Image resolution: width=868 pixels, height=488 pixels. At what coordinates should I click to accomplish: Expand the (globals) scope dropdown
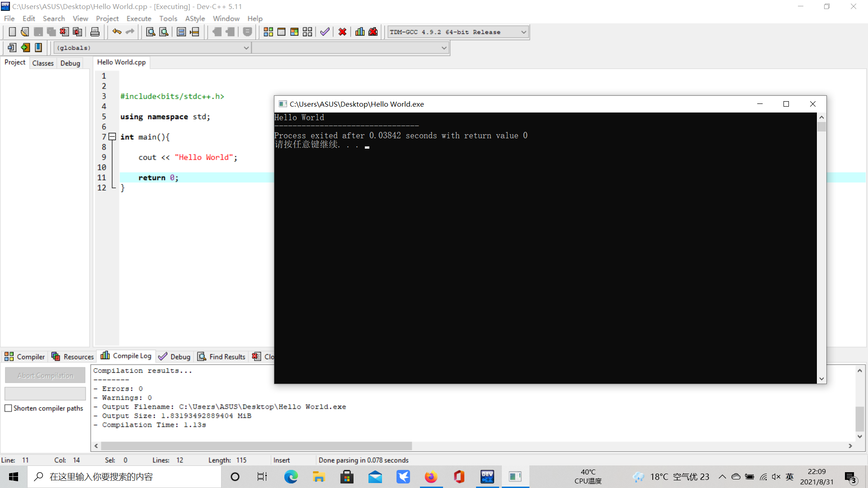tap(246, 48)
